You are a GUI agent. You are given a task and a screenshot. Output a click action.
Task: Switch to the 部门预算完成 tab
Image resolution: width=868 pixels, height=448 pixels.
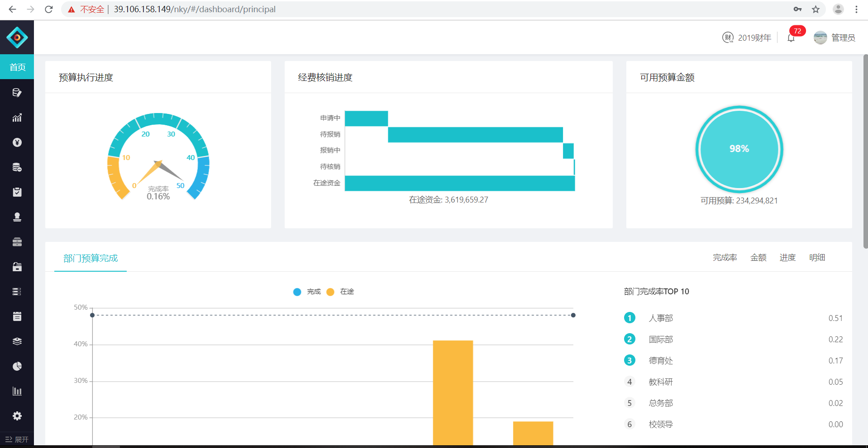[x=91, y=258]
